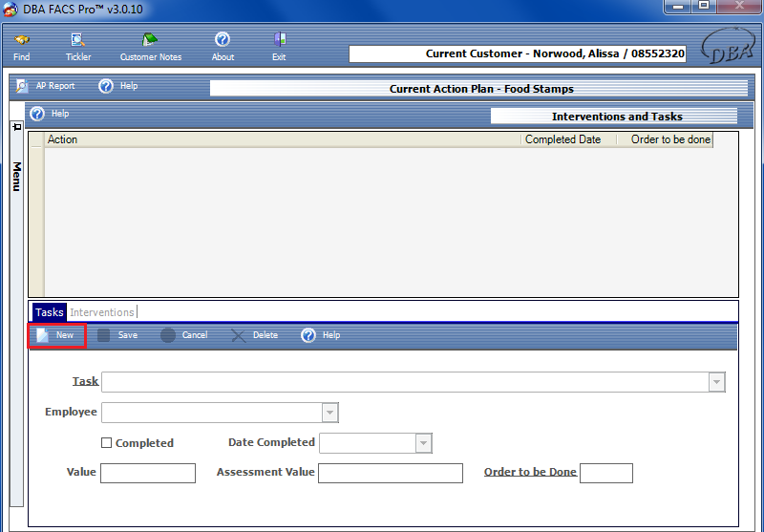Select the Tasks tab
This screenshot has height=532, width=764.
49,312
